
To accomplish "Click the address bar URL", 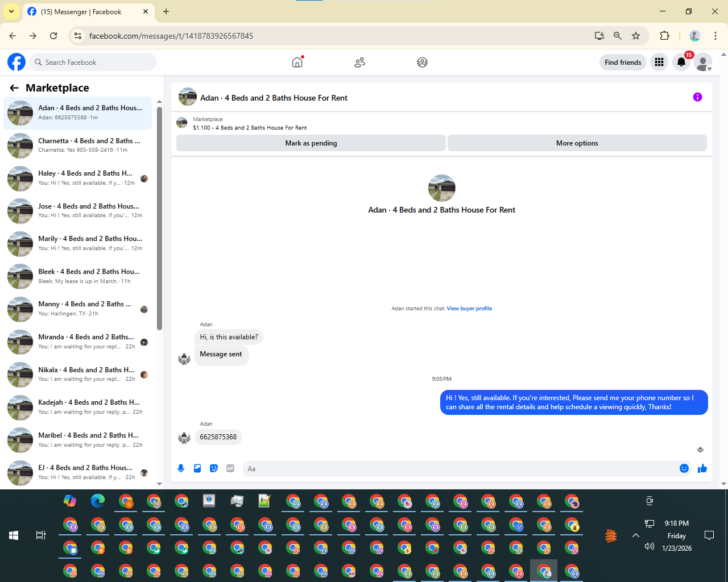I will click(171, 36).
